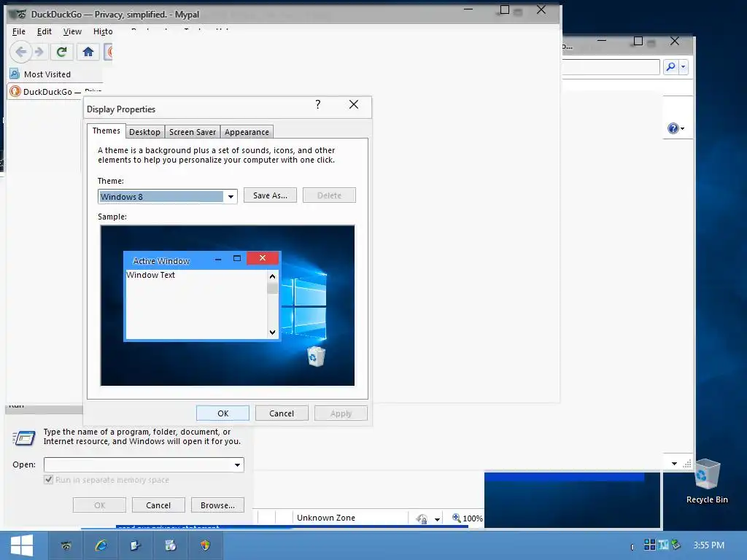
Task: Click the network system tray icon
Action: [663, 544]
